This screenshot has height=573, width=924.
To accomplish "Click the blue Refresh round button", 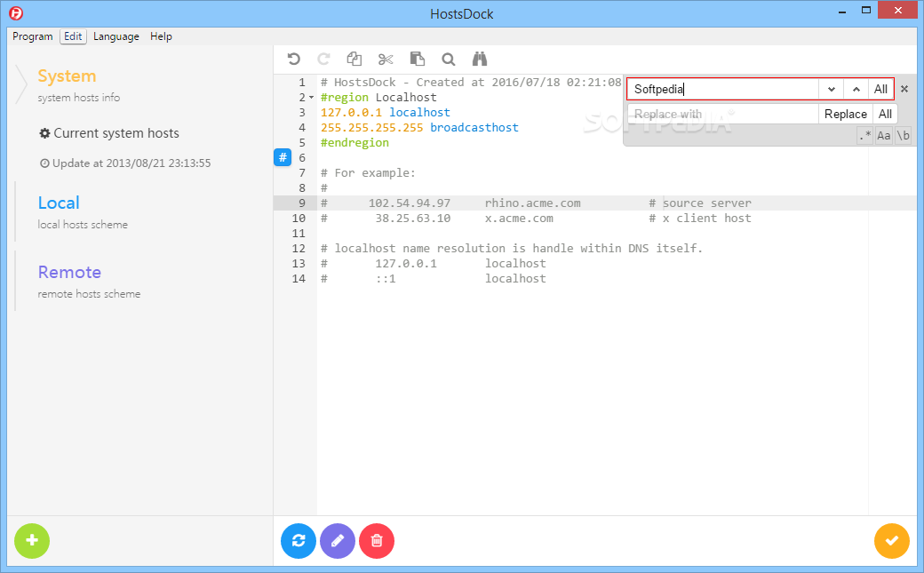I will [299, 541].
